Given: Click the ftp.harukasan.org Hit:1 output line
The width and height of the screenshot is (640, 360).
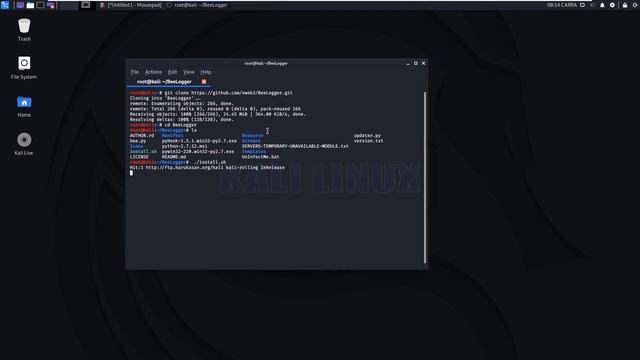Looking at the screenshot, I should pos(207,167).
